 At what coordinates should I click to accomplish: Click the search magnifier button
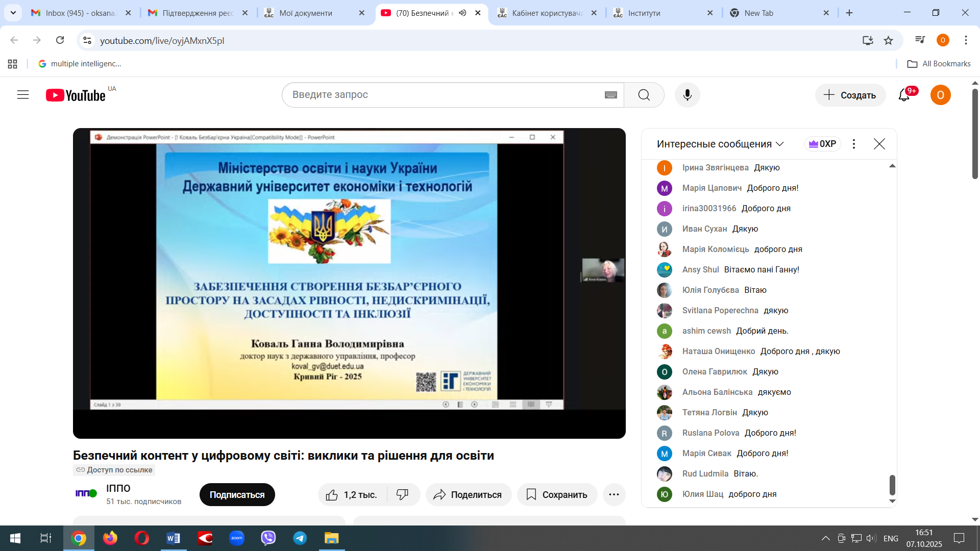click(x=644, y=95)
